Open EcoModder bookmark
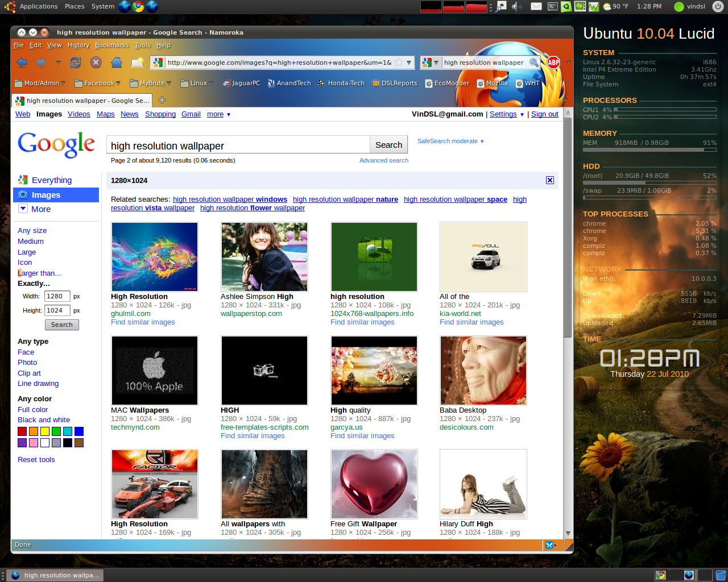 [447, 83]
